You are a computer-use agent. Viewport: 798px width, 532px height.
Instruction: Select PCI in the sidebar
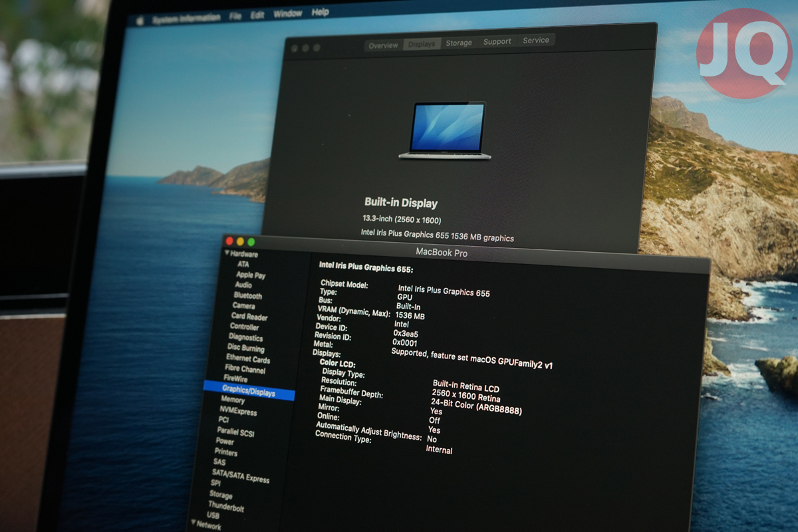click(x=223, y=420)
